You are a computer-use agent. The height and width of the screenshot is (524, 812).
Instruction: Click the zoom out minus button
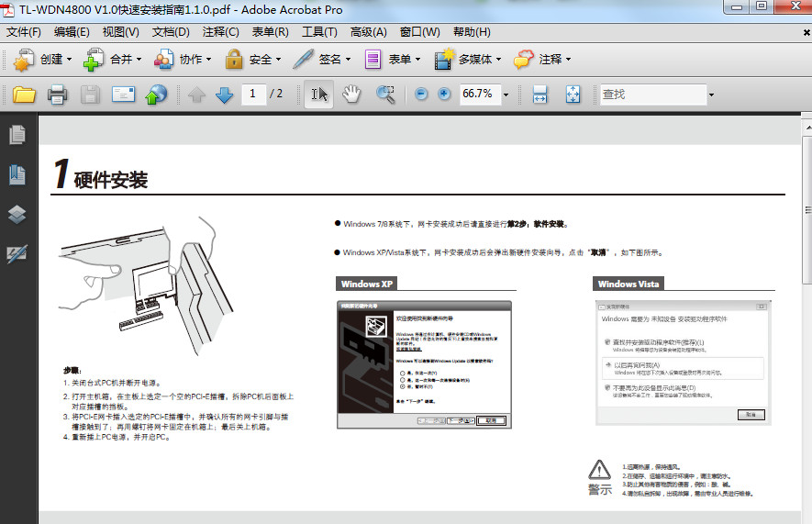(x=421, y=95)
